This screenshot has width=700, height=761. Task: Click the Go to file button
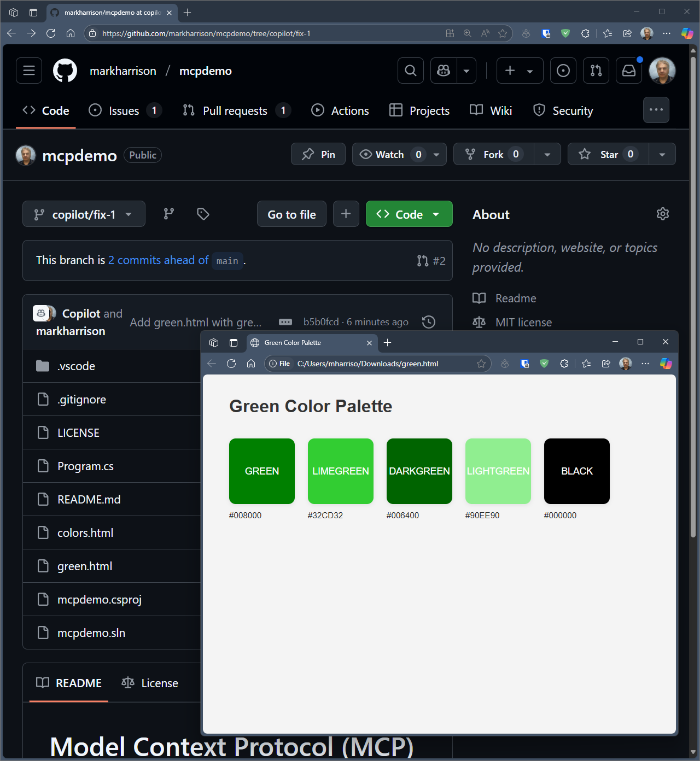pos(291,214)
